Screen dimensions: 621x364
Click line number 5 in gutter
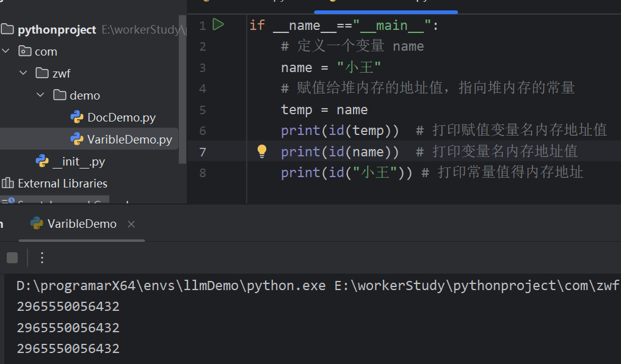(x=203, y=110)
